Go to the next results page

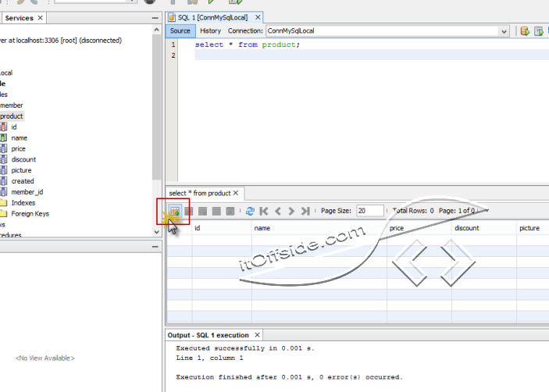pos(291,211)
